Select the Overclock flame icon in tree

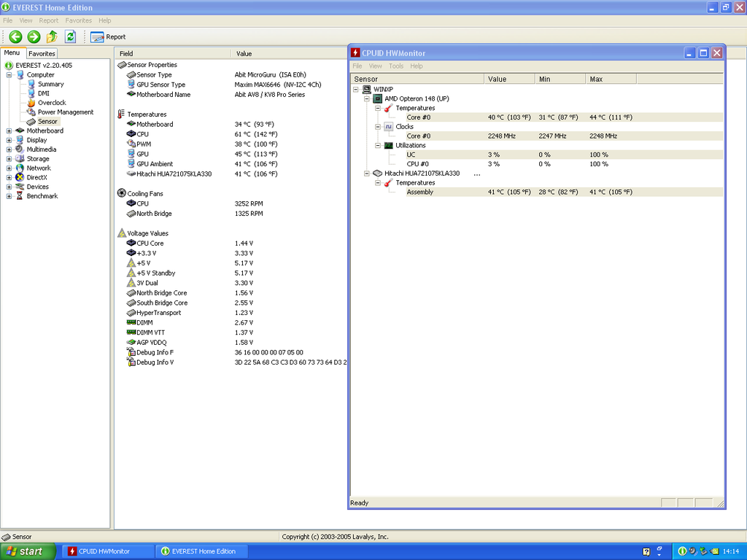click(31, 103)
